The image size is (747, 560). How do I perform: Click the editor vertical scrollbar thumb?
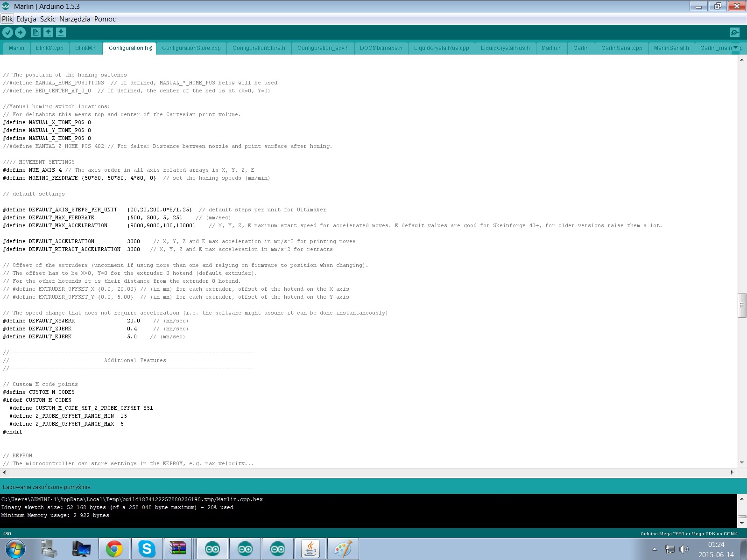pos(742,305)
